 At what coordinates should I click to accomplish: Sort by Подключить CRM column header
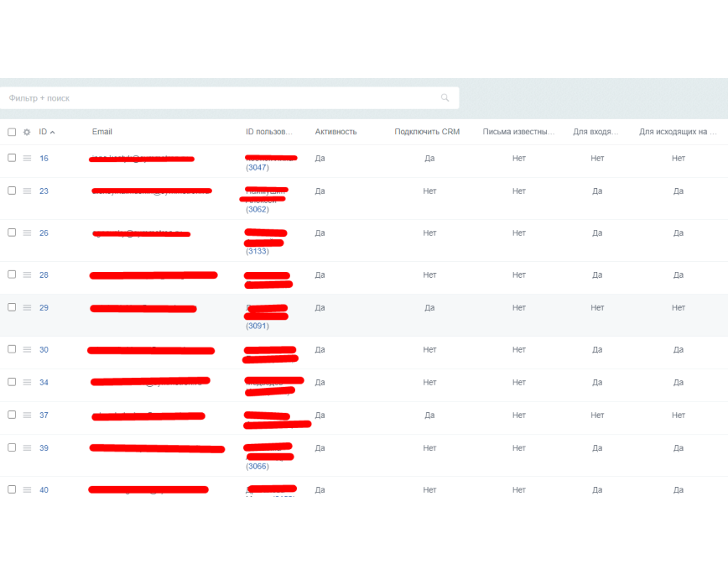(x=427, y=132)
